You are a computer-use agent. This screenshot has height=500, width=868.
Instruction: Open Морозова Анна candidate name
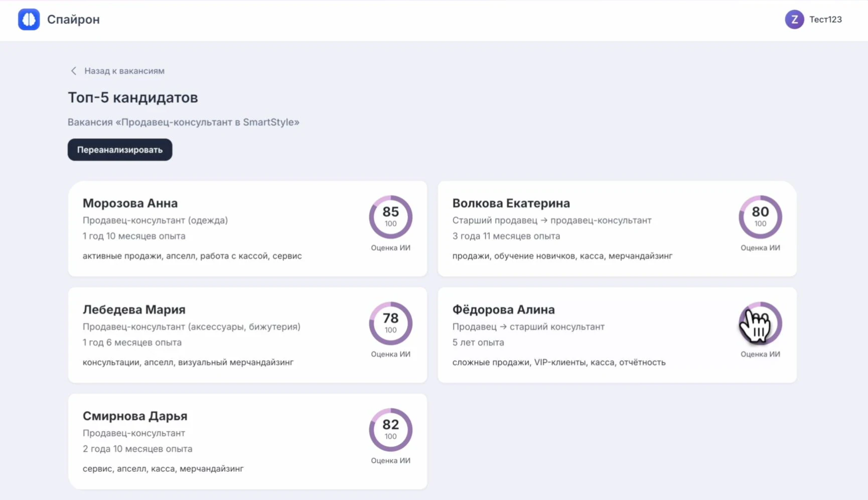tap(130, 203)
